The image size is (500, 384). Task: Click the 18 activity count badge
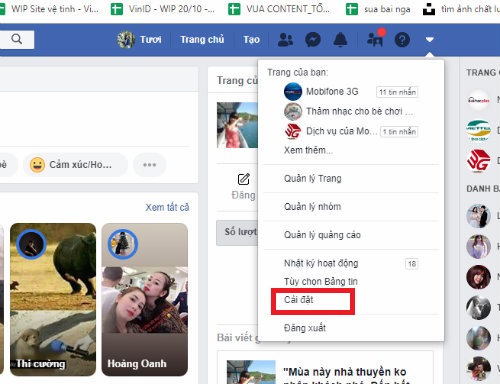pos(412,264)
